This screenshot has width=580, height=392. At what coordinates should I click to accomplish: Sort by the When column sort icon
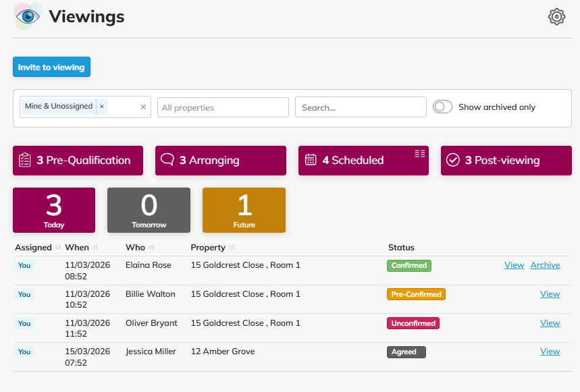pyautogui.click(x=95, y=248)
